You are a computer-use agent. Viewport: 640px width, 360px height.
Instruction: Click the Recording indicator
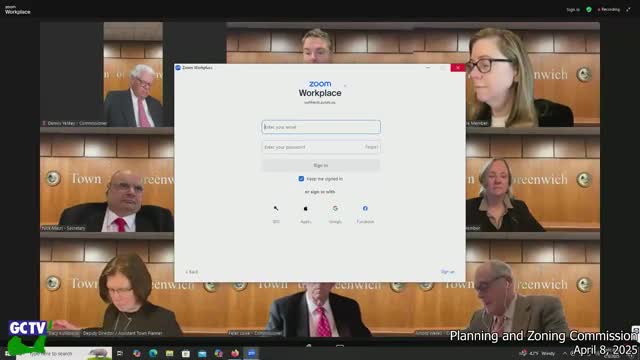coord(609,9)
